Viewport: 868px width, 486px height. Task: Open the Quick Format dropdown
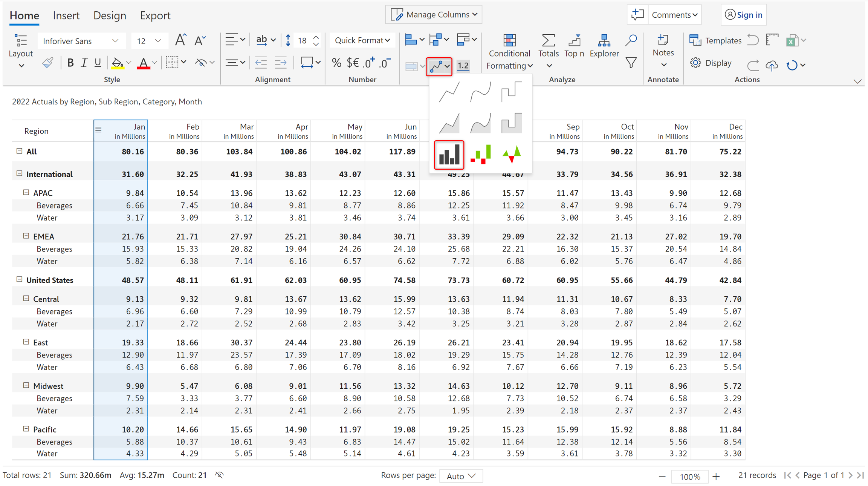coord(362,40)
